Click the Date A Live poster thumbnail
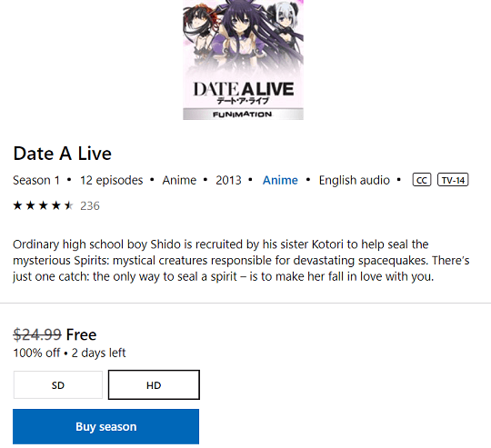Image resolution: width=491 pixels, height=448 pixels. point(243,60)
